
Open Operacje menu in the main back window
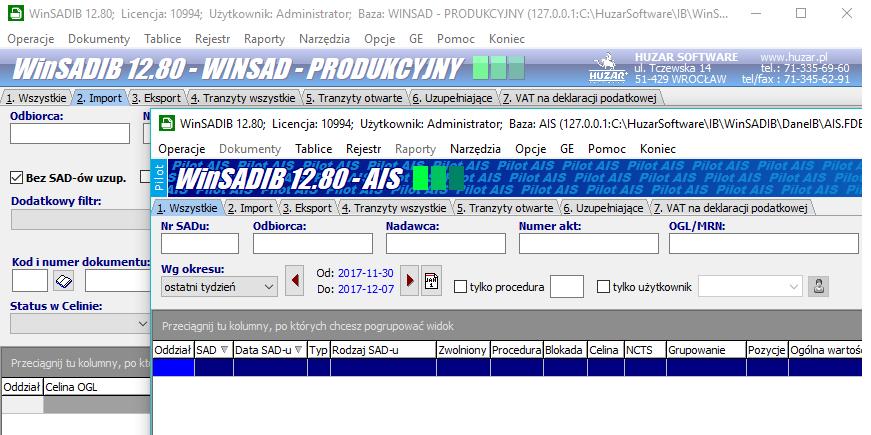coord(31,39)
